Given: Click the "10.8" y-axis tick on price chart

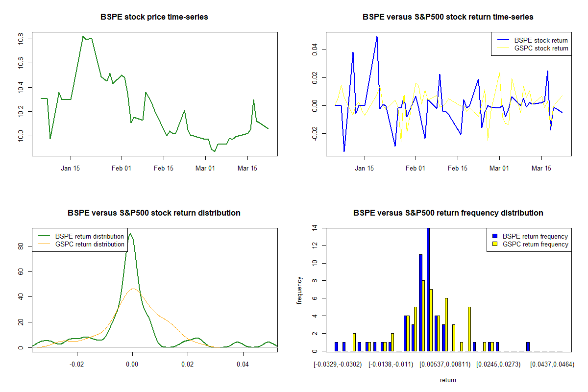Looking at the screenshot, I should 21,38.
